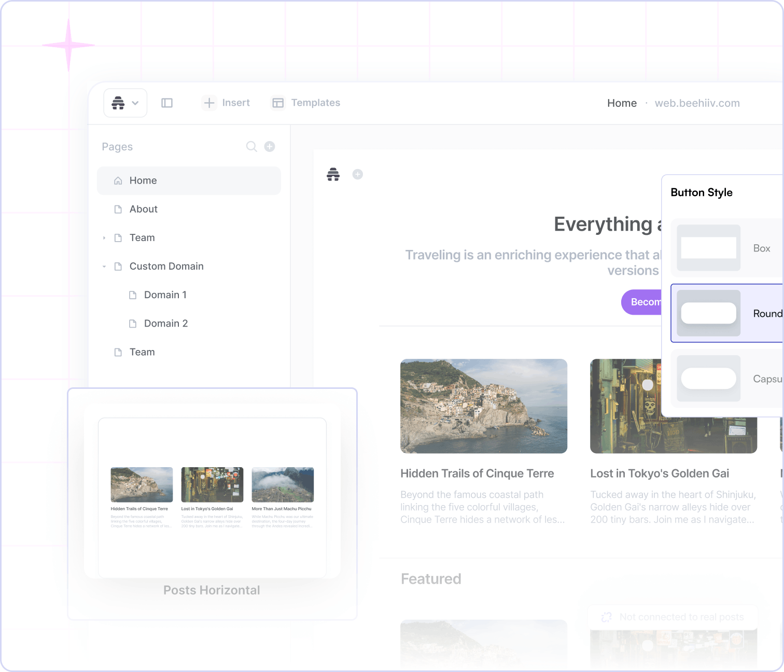Select the Home page in Pages list
This screenshot has height=672, width=784.
click(x=189, y=180)
